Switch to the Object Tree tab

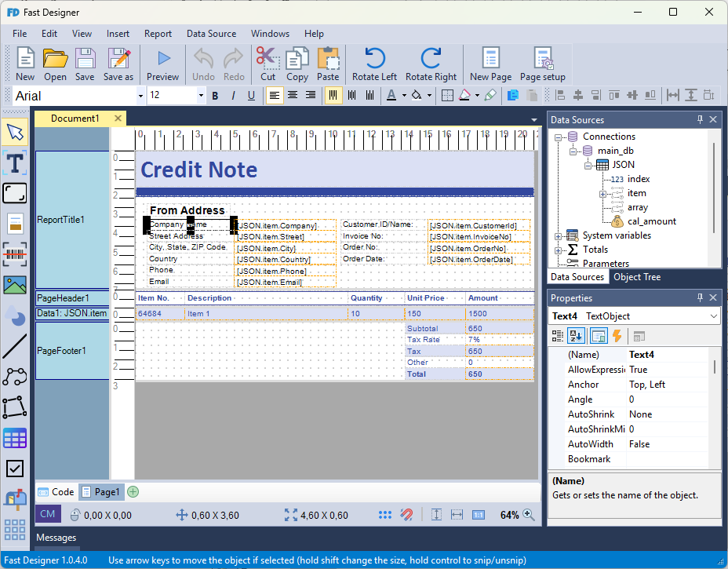coord(637,277)
